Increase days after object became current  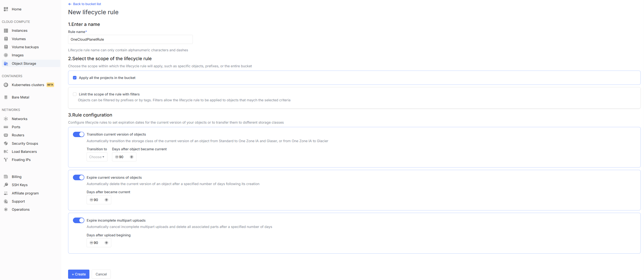coord(132,157)
